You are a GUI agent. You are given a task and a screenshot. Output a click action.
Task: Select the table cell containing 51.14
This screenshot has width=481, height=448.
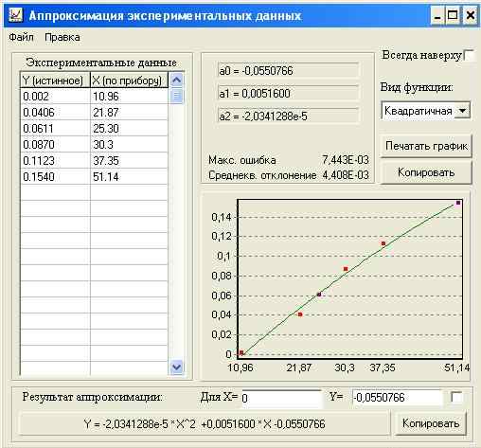(129, 176)
